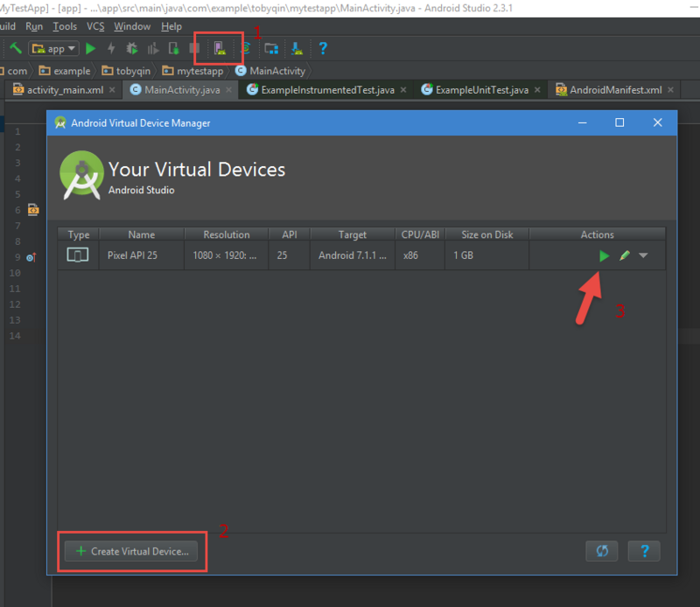Click the phone type icon for Pixel API 25

coord(78,255)
